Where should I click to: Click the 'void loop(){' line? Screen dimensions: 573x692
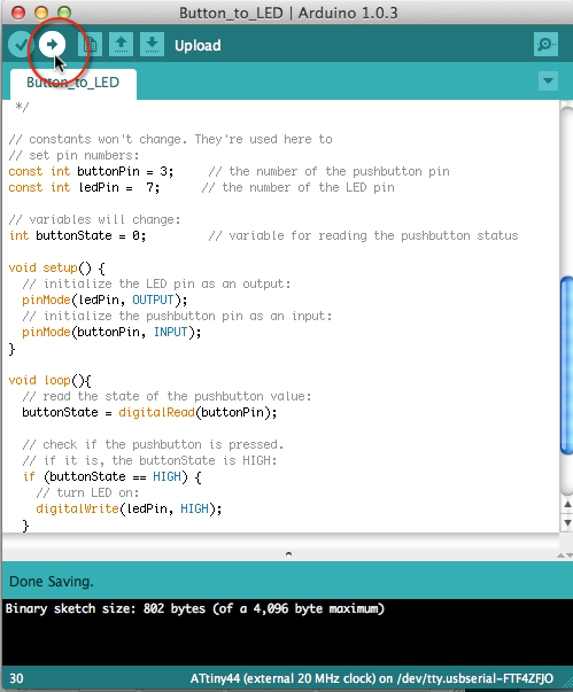pyautogui.click(x=50, y=380)
